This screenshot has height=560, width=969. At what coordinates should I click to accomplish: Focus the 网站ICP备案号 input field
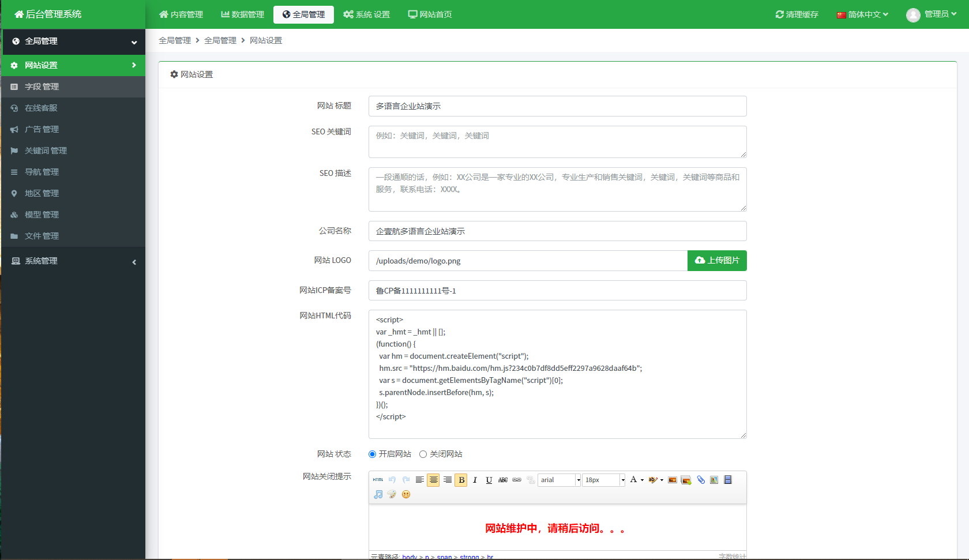coord(557,291)
